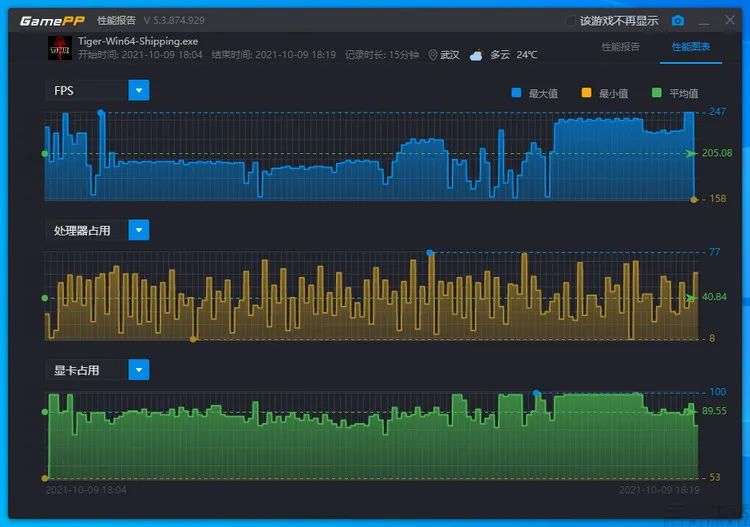Enable the 该游戏不再显示 checkbox
The height and width of the screenshot is (527, 750).
point(571,21)
